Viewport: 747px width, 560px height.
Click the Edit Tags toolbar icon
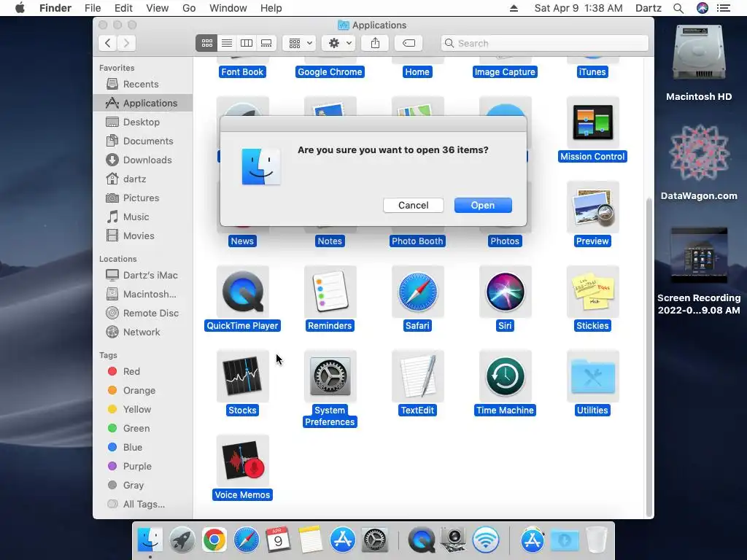409,43
